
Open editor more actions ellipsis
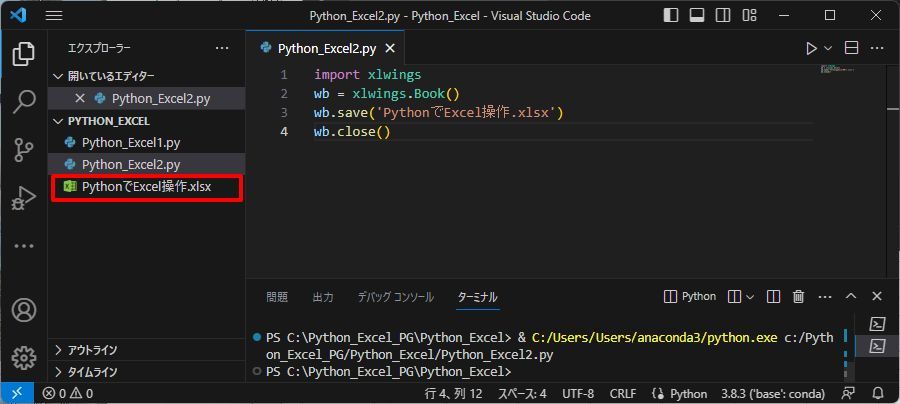coord(876,49)
